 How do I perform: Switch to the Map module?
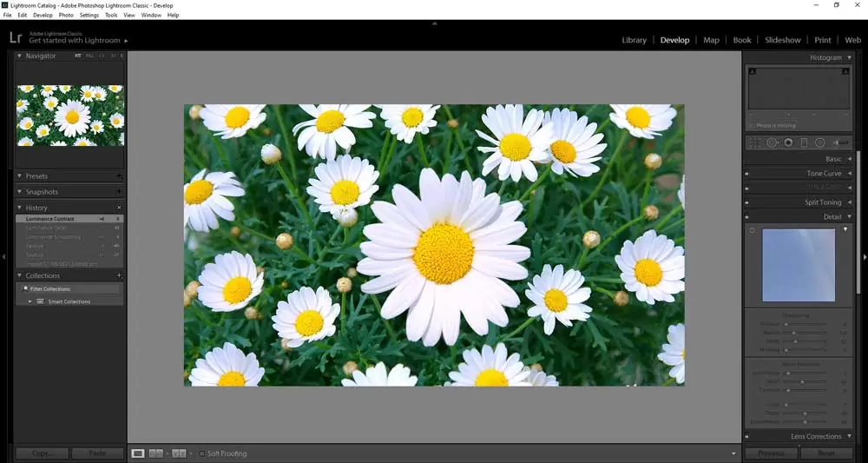click(x=712, y=40)
